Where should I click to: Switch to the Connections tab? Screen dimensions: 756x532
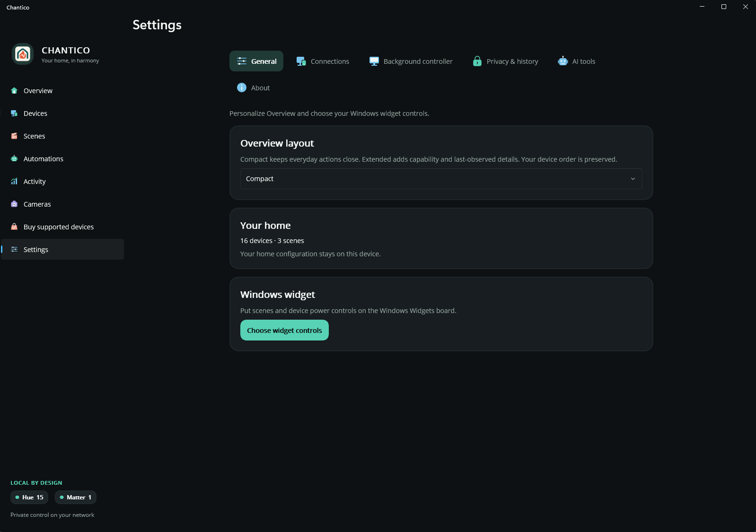(323, 61)
